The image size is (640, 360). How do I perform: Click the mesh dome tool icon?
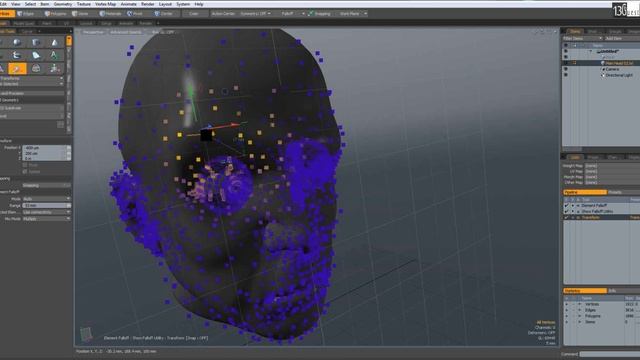click(x=36, y=68)
